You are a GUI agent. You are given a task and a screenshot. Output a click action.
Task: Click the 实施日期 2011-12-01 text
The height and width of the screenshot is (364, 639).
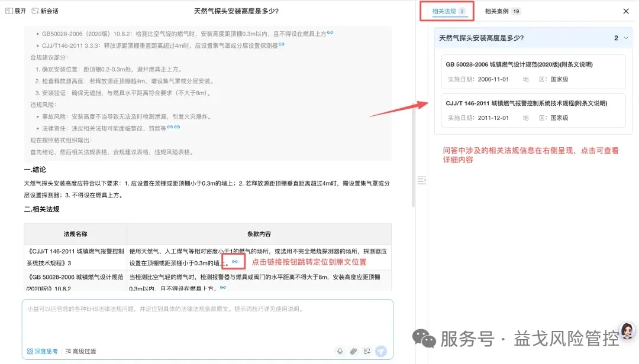479,118
